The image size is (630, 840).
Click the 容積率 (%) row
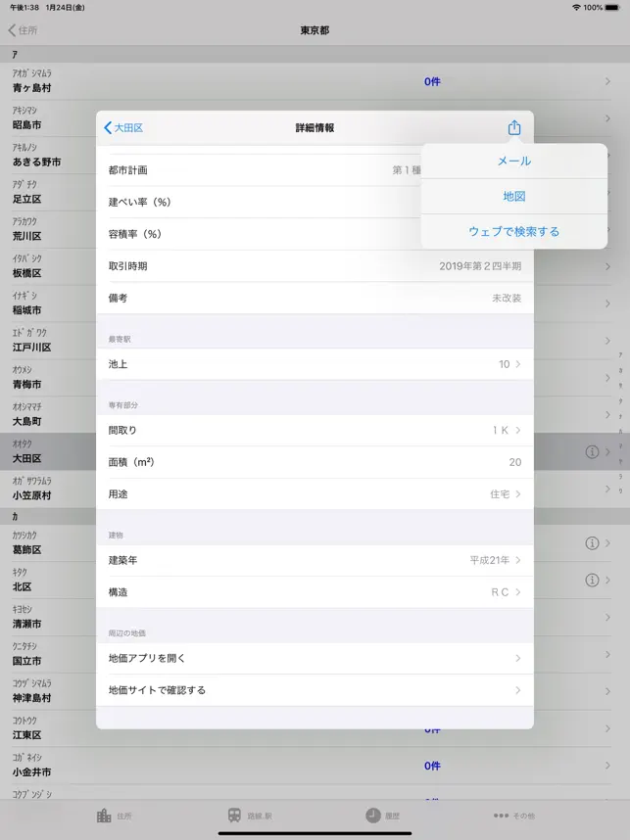click(259, 234)
